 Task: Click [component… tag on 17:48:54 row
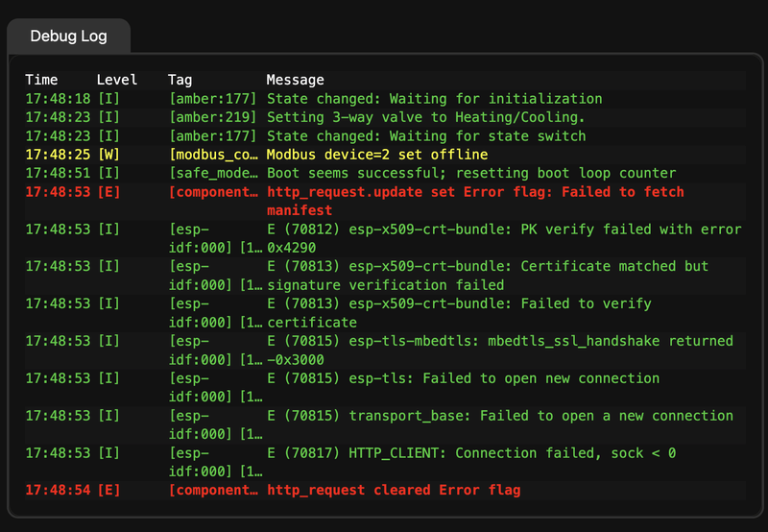[x=213, y=490]
